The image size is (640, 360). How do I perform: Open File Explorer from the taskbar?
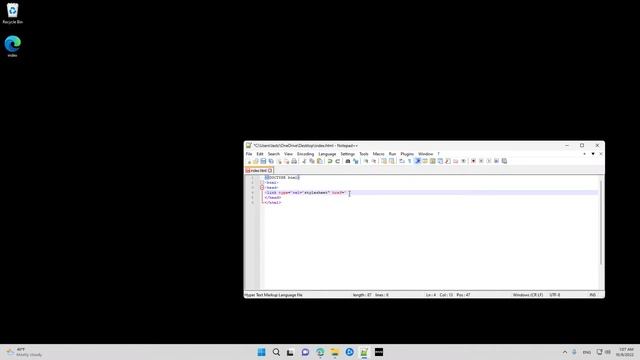coord(335,352)
